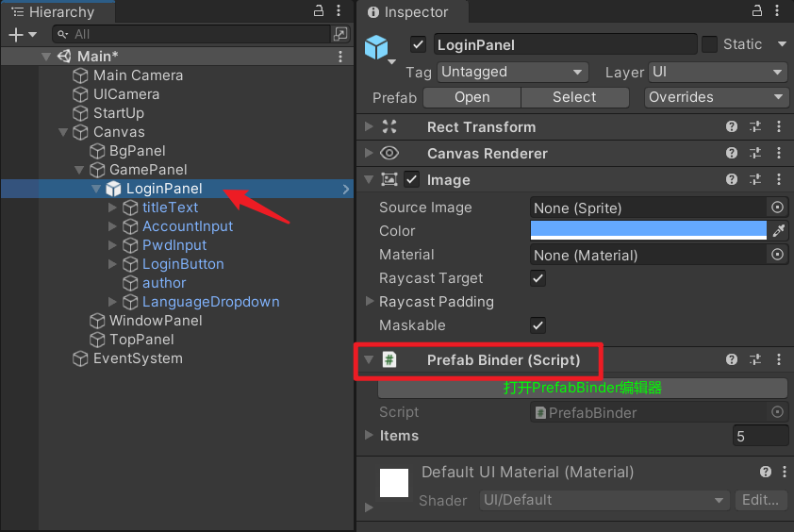Click the shader Edit button
The image size is (794, 532).
(x=761, y=500)
